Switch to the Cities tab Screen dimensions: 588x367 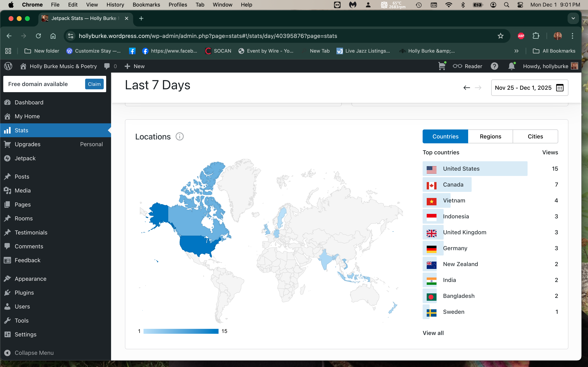coord(535,136)
